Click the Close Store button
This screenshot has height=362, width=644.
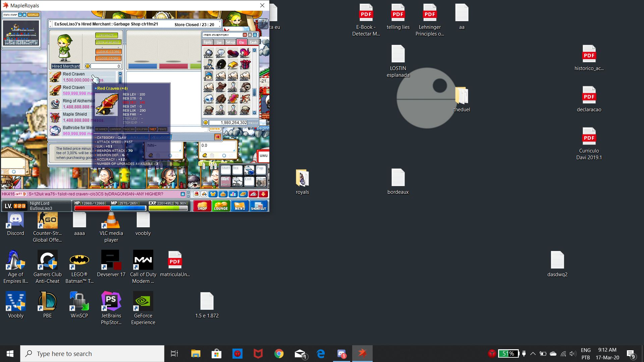click(108, 58)
